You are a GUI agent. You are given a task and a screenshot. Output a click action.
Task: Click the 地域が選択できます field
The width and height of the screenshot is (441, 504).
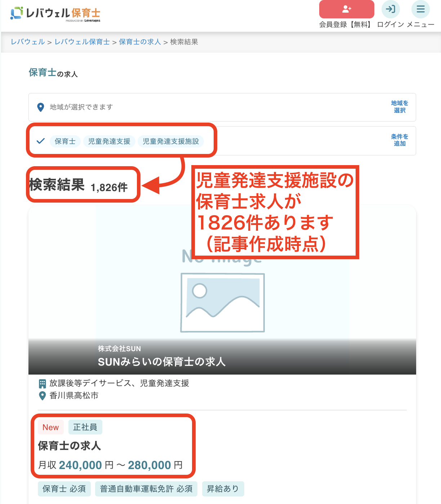222,107
